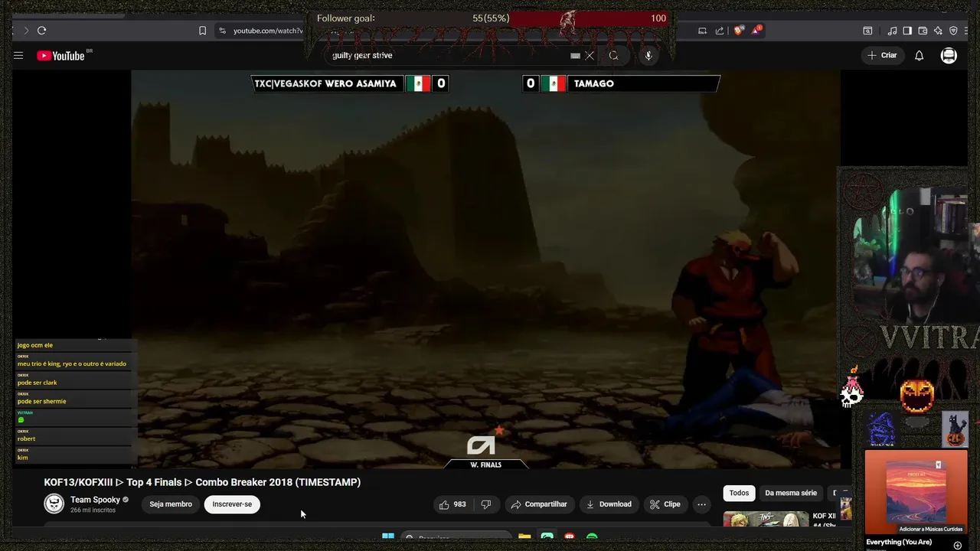The width and height of the screenshot is (980, 551).
Task: Open the Brave Shields lion icon
Action: coord(739,31)
